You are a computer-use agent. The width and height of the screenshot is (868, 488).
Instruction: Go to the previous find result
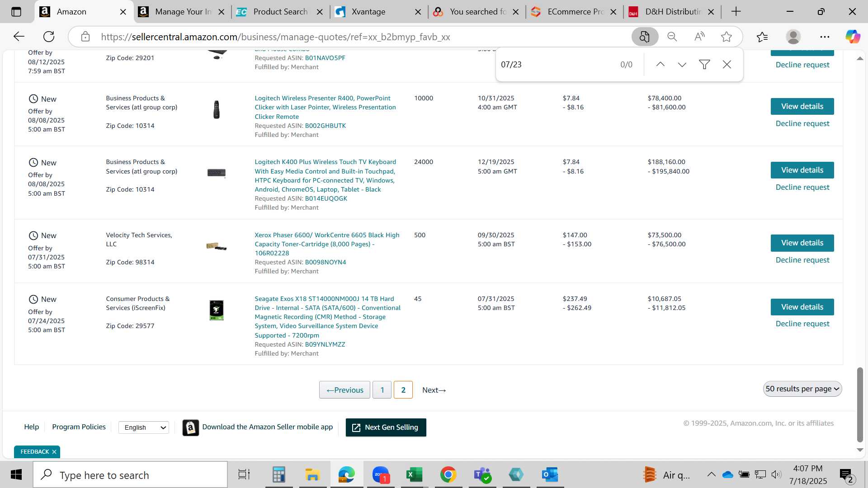(x=660, y=65)
